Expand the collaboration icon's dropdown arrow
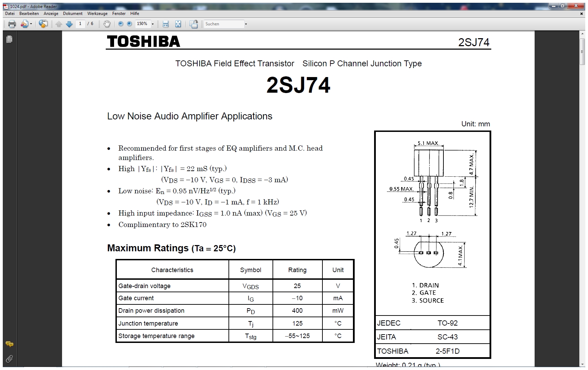This screenshot has width=588, height=370. (x=31, y=24)
